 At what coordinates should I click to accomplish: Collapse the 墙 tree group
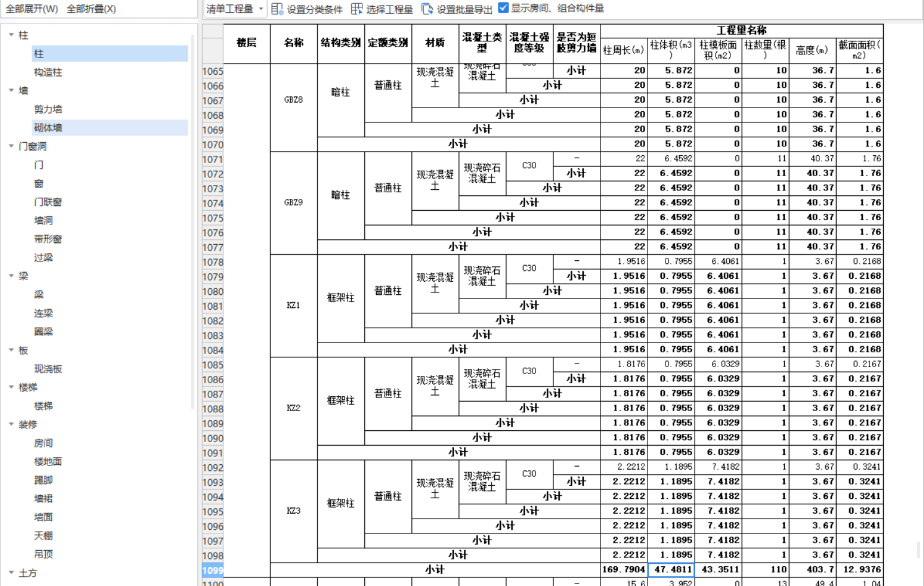click(11, 91)
